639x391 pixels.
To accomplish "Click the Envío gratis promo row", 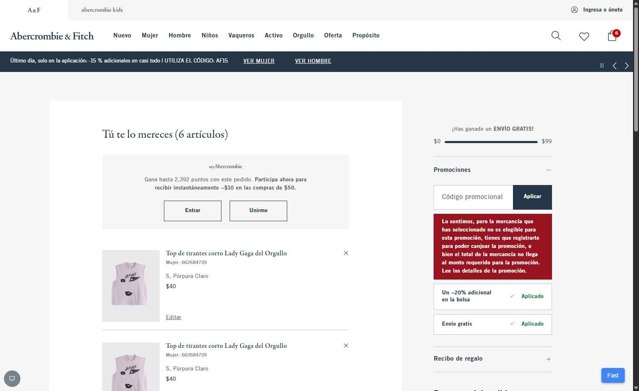I will click(x=493, y=324).
